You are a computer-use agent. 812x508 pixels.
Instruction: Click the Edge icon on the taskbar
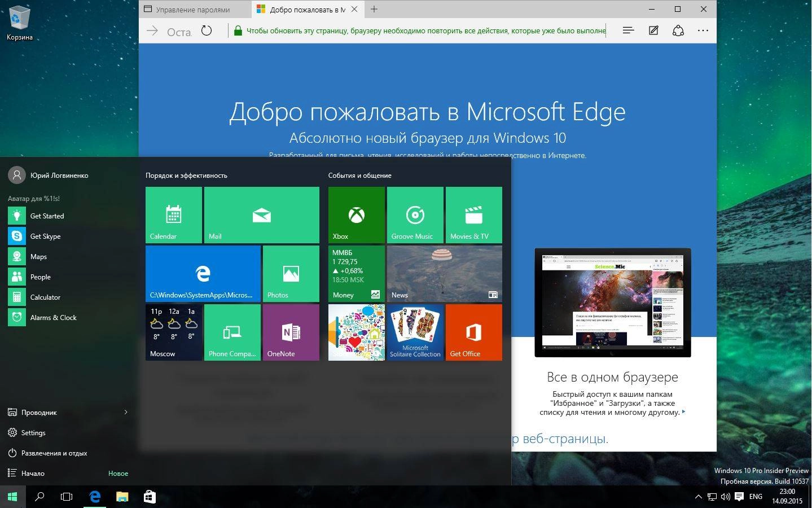click(95, 497)
